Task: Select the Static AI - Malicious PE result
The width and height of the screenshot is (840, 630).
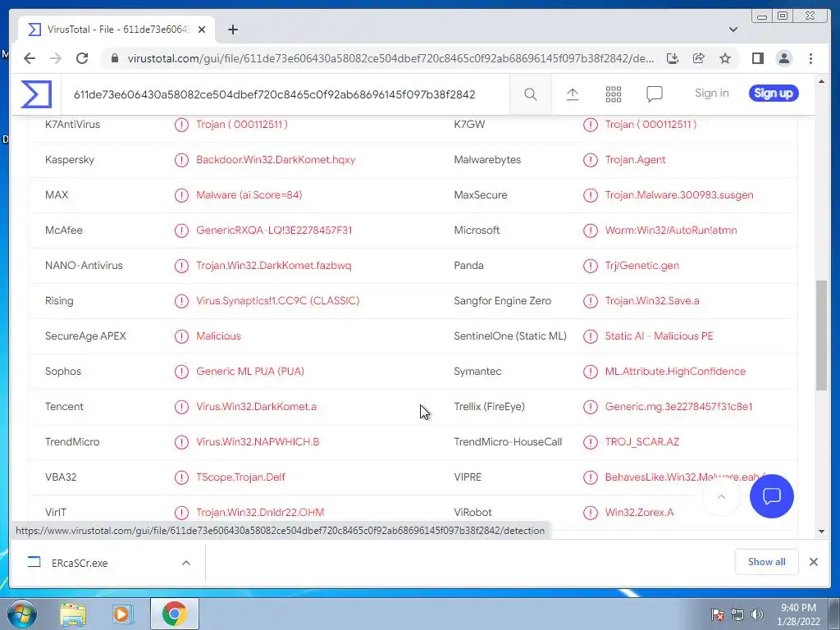Action: [659, 336]
